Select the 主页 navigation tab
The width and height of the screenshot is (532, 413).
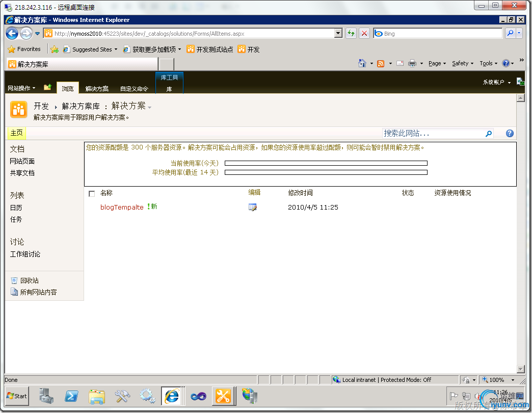pos(17,133)
